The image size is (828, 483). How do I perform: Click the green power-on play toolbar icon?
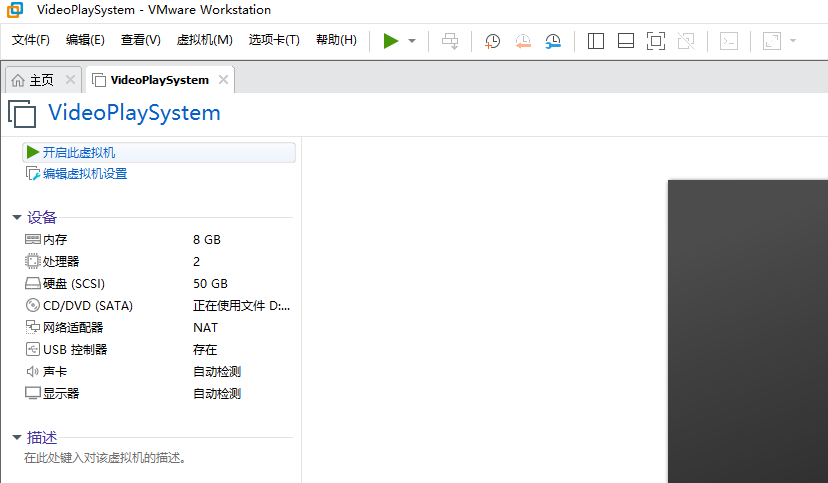click(391, 41)
